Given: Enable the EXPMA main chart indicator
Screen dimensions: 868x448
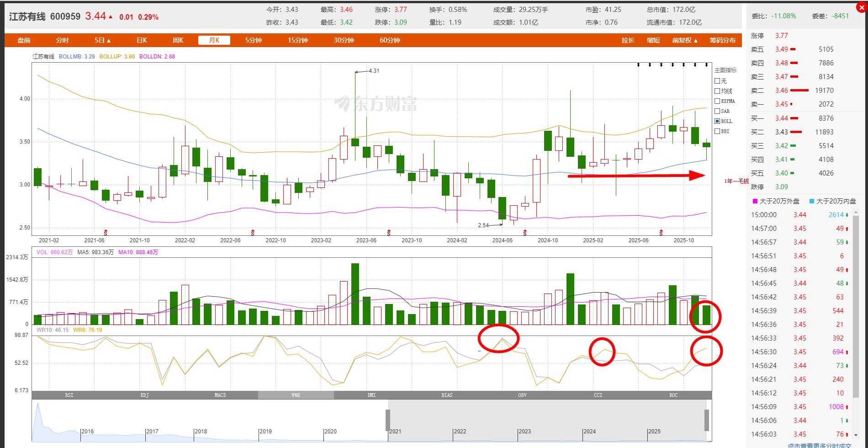Looking at the screenshot, I should click(717, 101).
